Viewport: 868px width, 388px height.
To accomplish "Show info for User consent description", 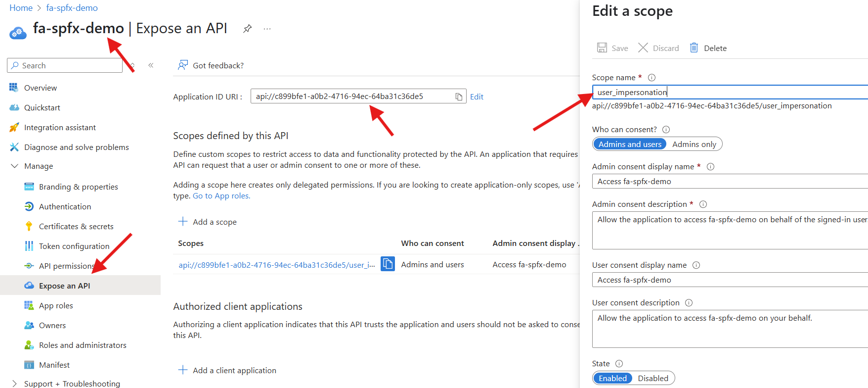I will click(689, 302).
